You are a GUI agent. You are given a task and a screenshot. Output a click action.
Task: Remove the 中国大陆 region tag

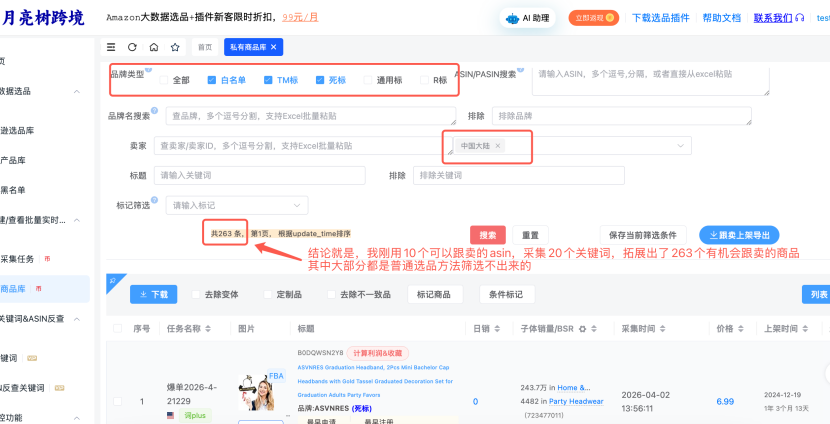498,146
